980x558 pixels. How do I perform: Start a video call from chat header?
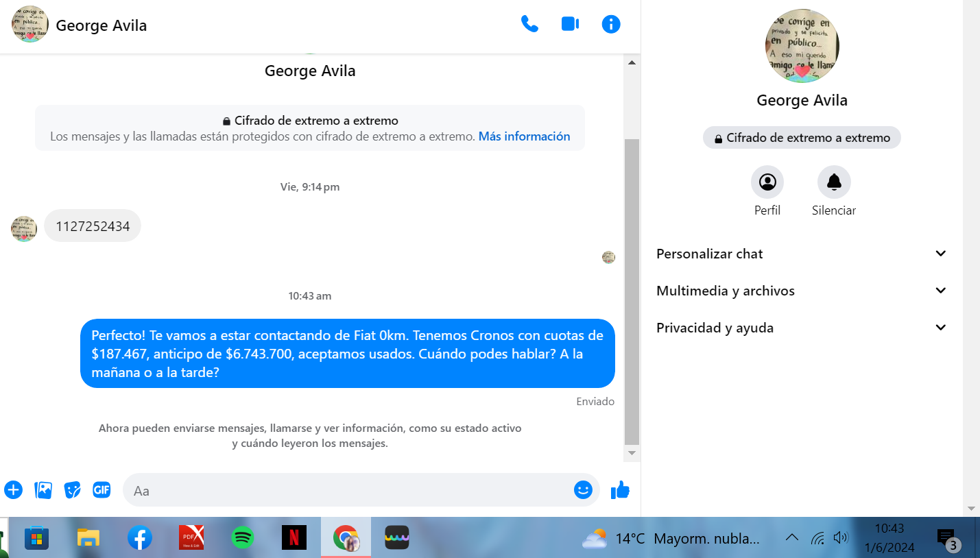click(570, 25)
